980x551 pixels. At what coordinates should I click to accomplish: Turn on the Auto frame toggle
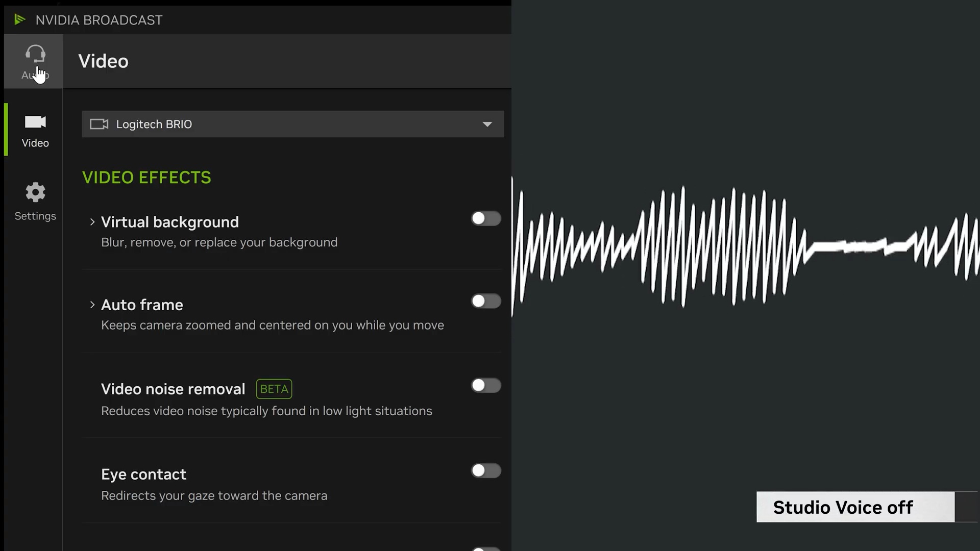(485, 301)
